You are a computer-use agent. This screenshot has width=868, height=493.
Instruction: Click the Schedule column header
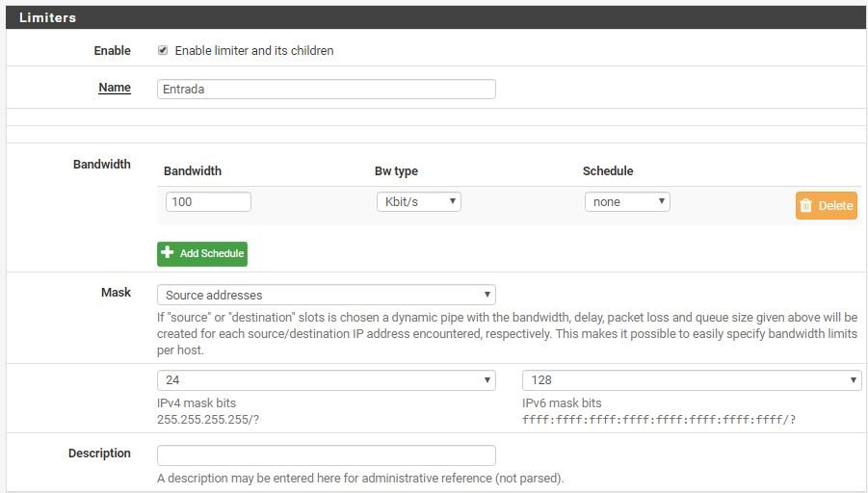608,171
